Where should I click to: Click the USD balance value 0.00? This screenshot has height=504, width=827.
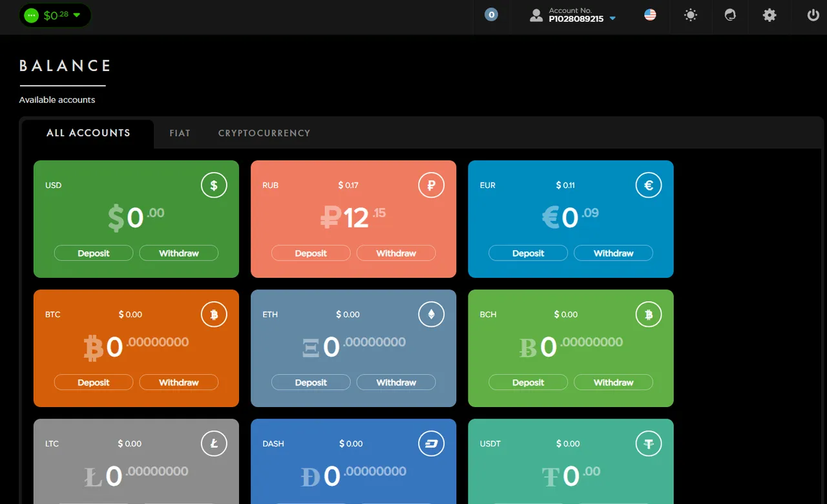(x=136, y=218)
